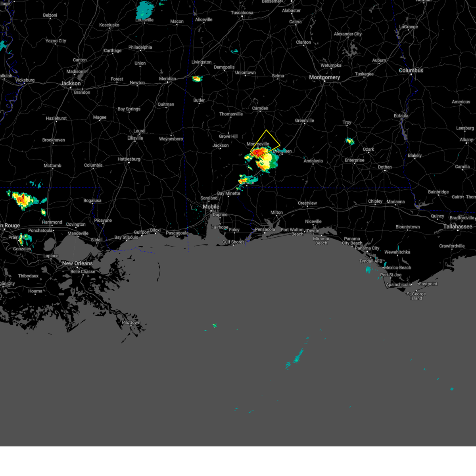Select the Pensacola label
Viewport: 476px width, 476px height.
[x=265, y=229]
